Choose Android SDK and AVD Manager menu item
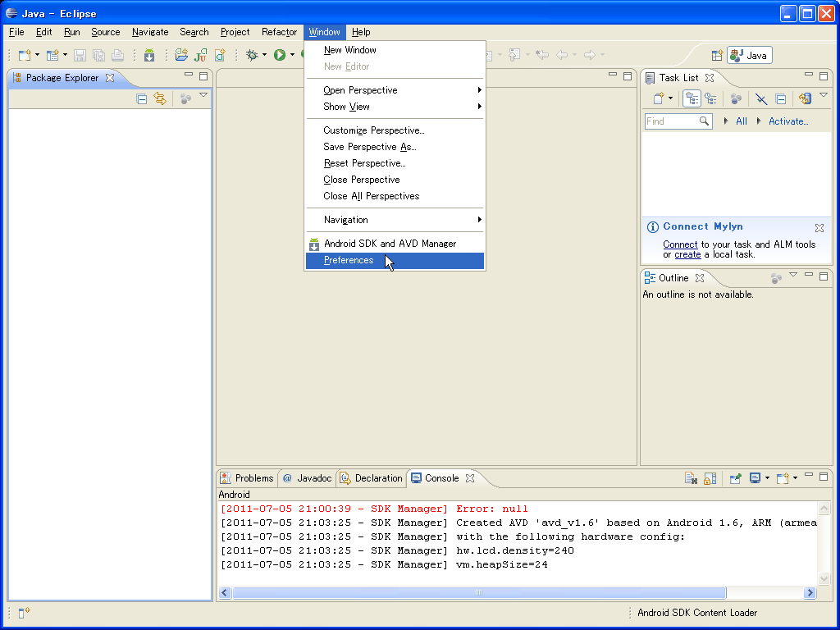This screenshot has width=840, height=630. (x=395, y=244)
